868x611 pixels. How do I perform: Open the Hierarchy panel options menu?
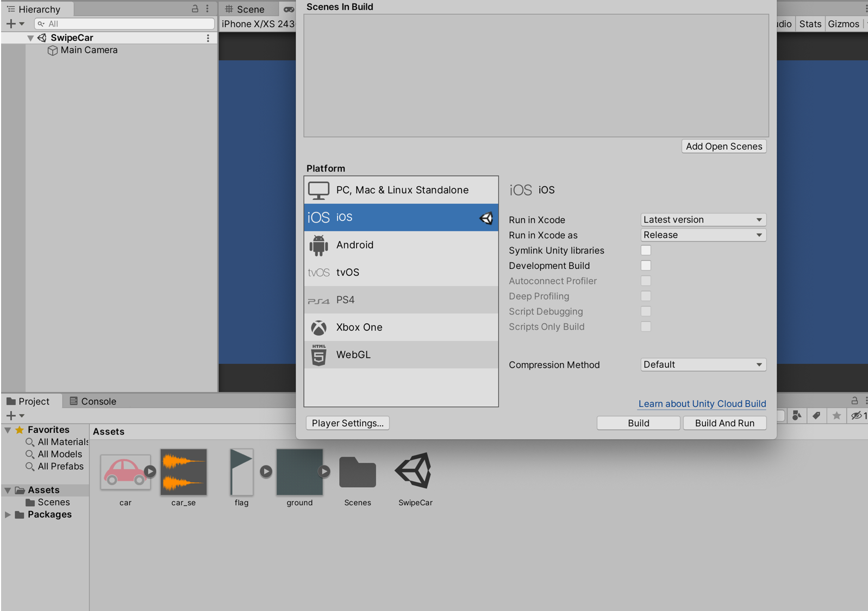click(208, 9)
